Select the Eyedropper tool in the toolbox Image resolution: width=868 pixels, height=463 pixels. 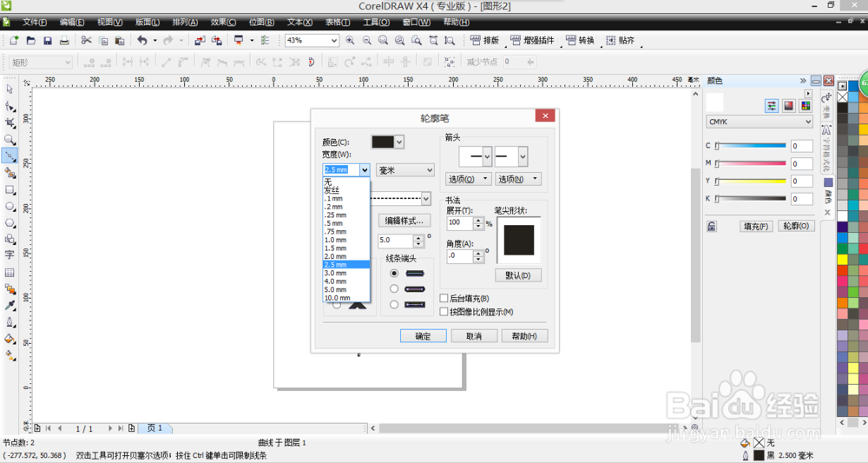(x=10, y=306)
